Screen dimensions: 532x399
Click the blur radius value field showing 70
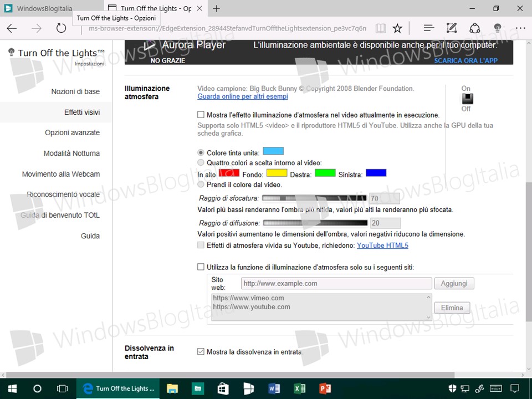point(385,198)
